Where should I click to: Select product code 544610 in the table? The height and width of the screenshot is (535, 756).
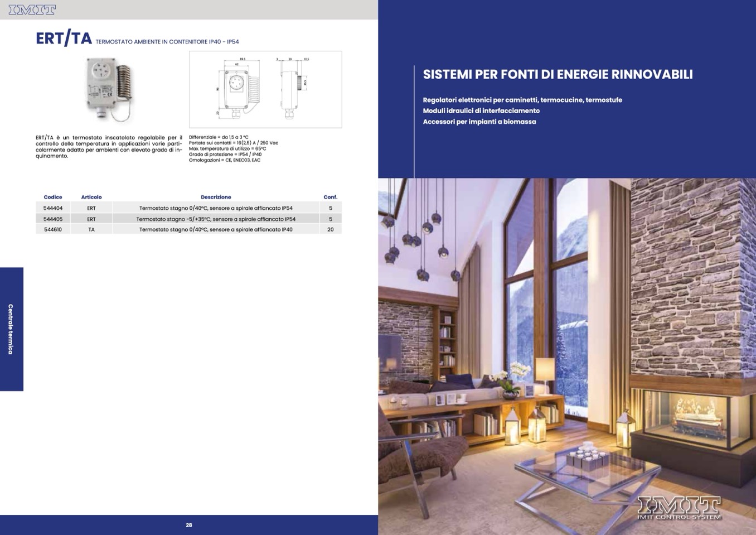click(x=53, y=230)
